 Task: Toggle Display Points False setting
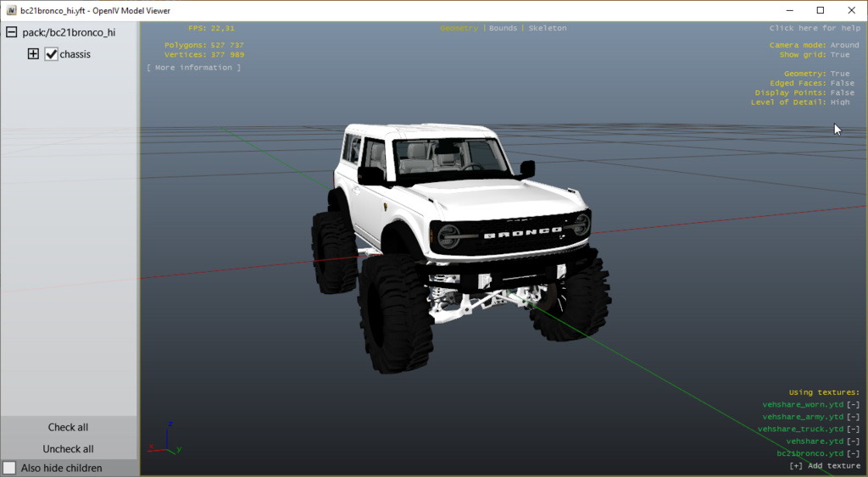[843, 92]
